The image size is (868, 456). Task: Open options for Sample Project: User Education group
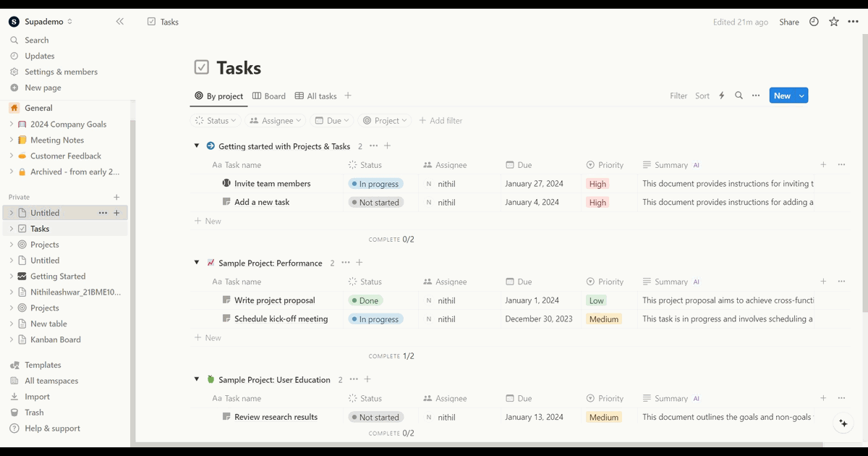354,380
